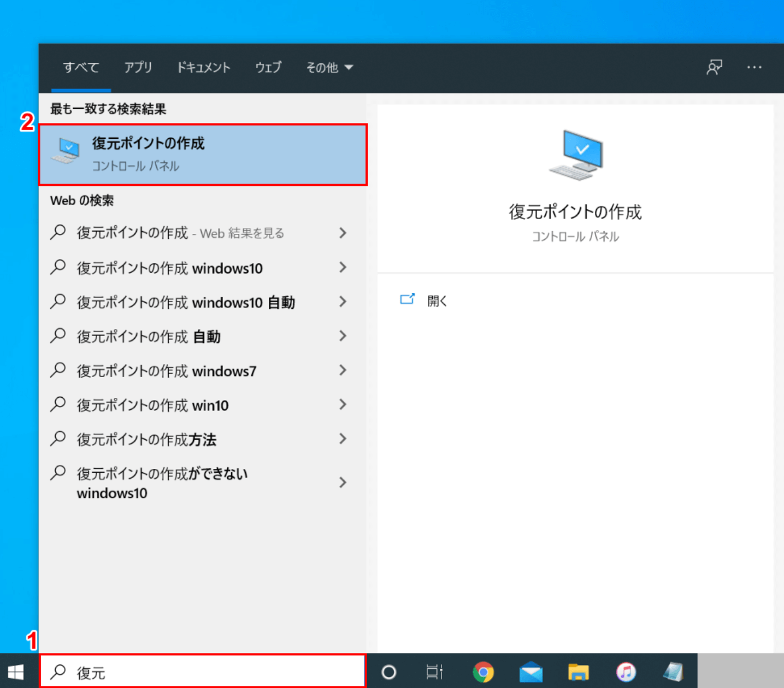Switch to the ドキュメント tab
Screen dimensions: 784x688
click(x=203, y=67)
